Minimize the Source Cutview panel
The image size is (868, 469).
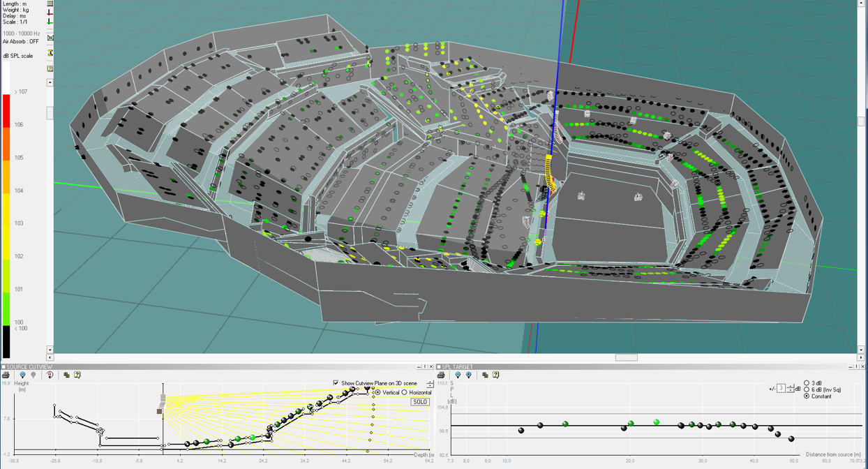click(x=419, y=366)
